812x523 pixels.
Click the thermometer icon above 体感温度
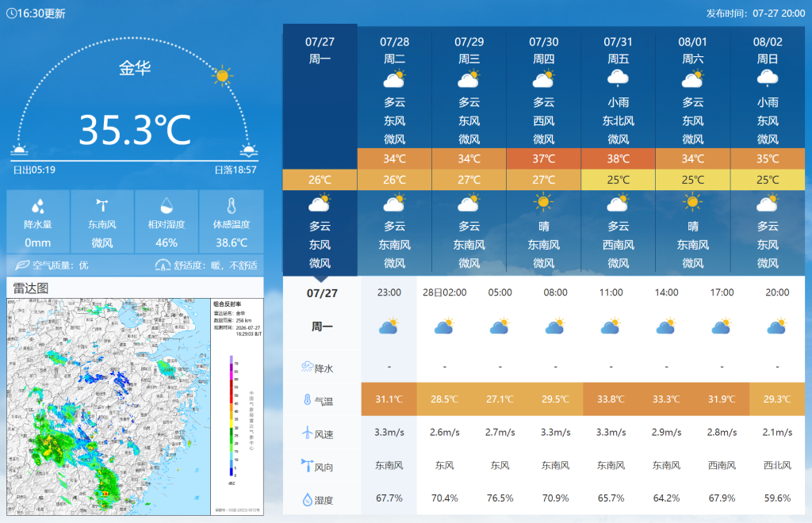pos(232,206)
